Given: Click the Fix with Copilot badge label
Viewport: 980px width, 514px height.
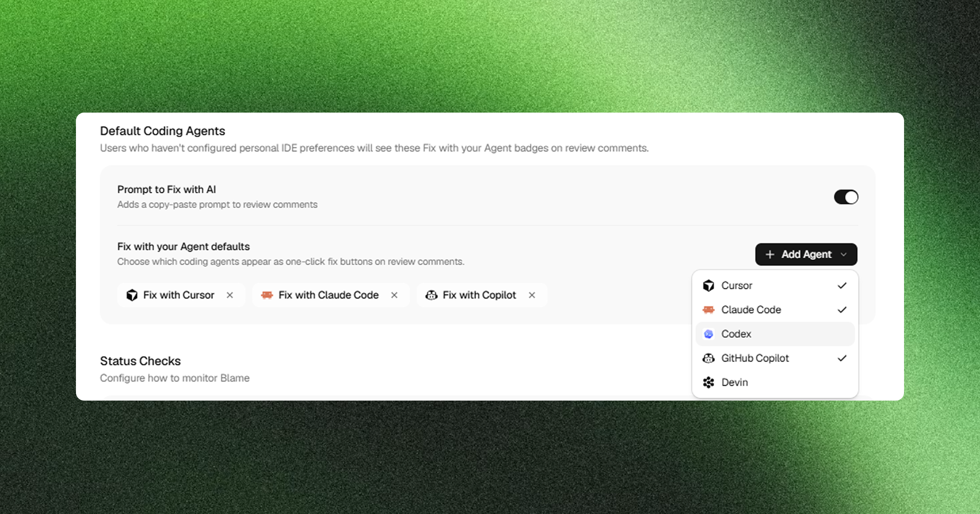Looking at the screenshot, I should click(479, 295).
